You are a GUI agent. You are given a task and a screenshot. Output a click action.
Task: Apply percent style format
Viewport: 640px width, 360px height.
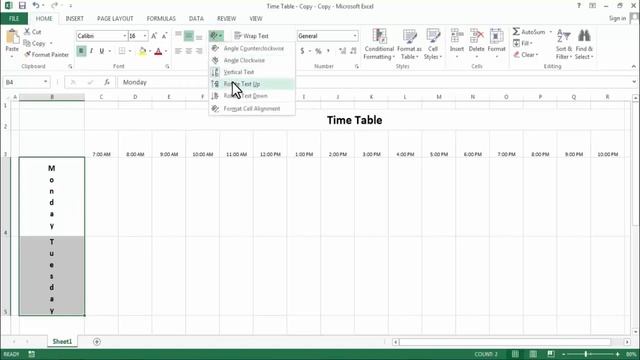click(x=318, y=51)
